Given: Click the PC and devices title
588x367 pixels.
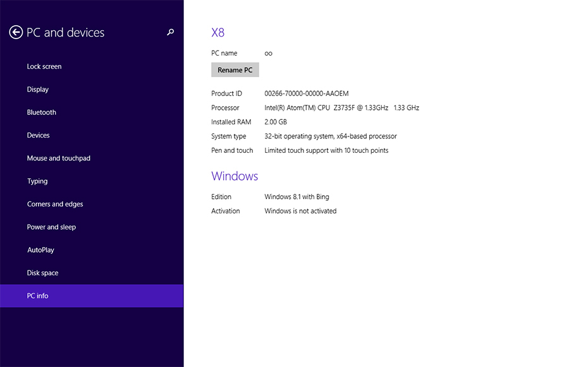Looking at the screenshot, I should pyautogui.click(x=66, y=32).
